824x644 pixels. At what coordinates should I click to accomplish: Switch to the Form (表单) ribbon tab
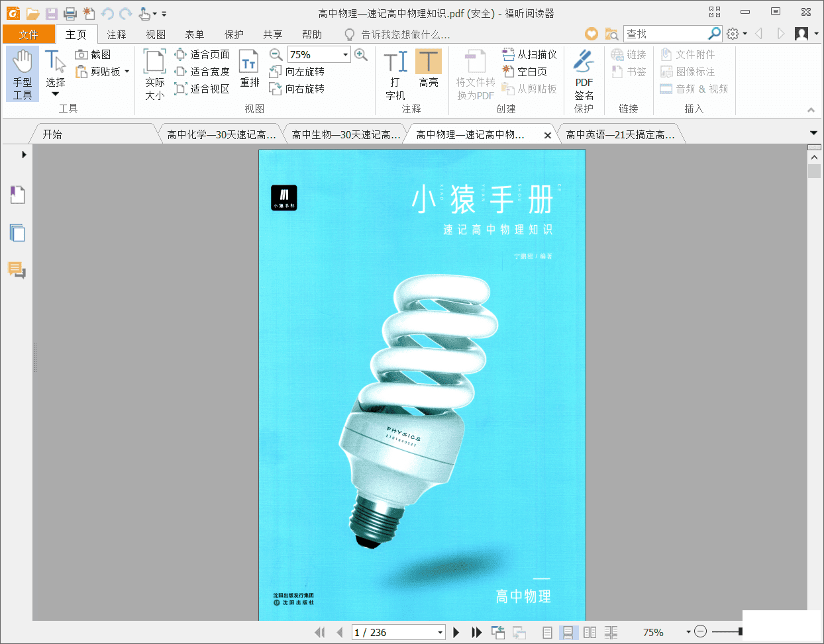(x=195, y=34)
